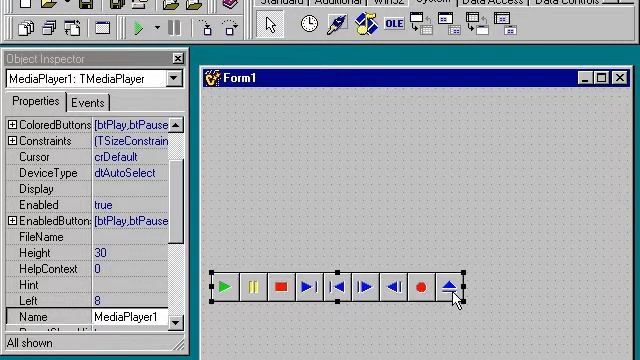Click the View Form toolbar icon

(49, 29)
